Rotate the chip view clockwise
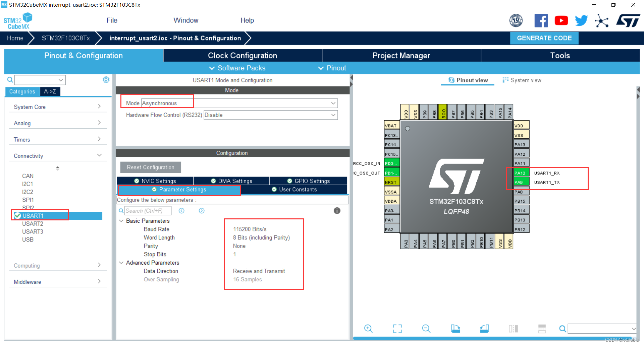The width and height of the screenshot is (644, 345). (x=455, y=329)
